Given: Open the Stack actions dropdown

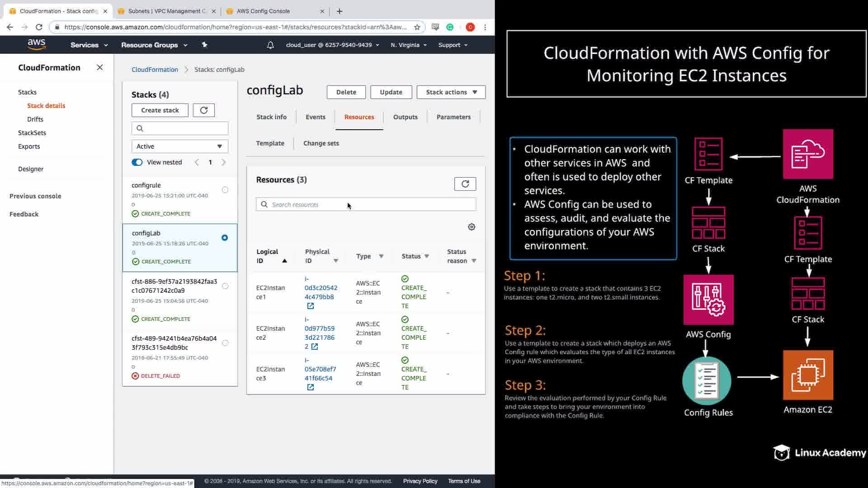Looking at the screenshot, I should 451,92.
